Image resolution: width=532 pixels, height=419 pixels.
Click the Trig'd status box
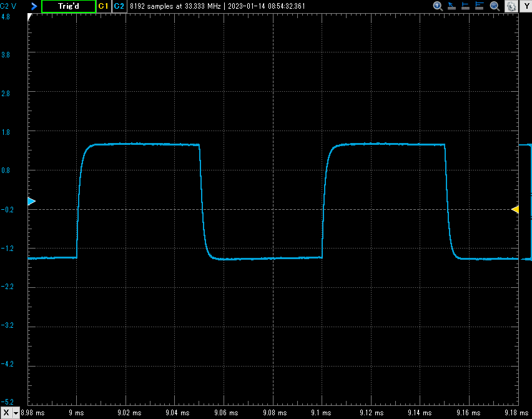(69, 6)
